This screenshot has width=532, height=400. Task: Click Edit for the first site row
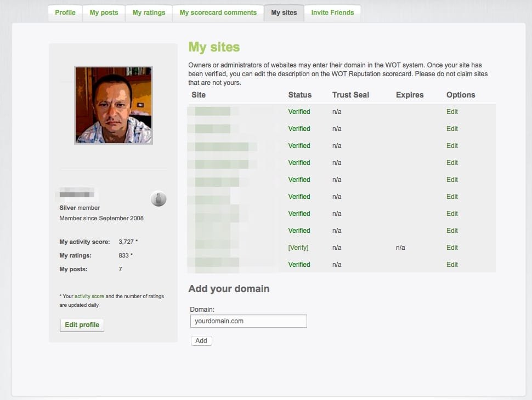(452, 112)
